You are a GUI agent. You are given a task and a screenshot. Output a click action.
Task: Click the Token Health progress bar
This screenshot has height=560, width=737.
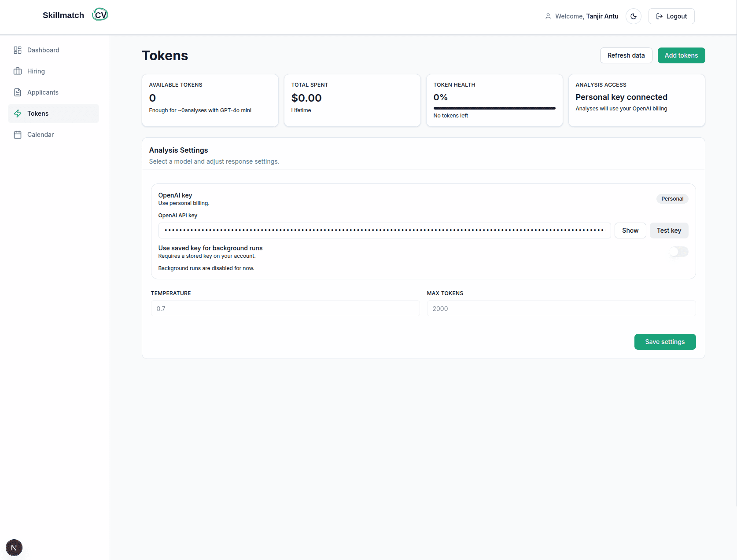(x=494, y=107)
